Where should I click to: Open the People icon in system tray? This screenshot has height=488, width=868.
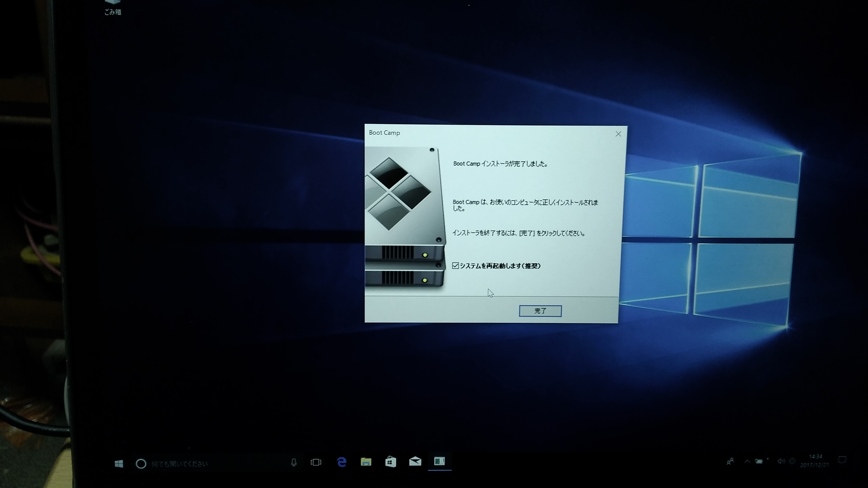730,461
